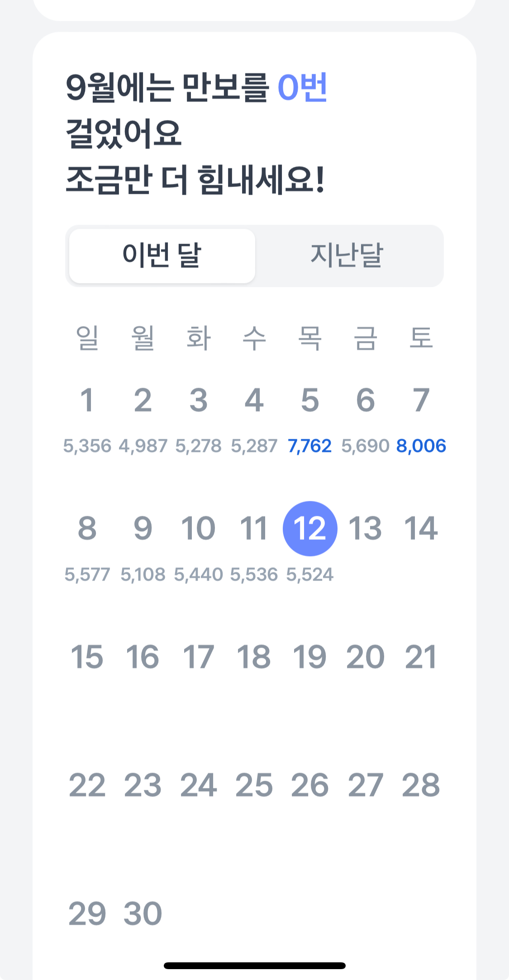Tap calendar date 7
This screenshot has width=509, height=980.
coord(421,400)
